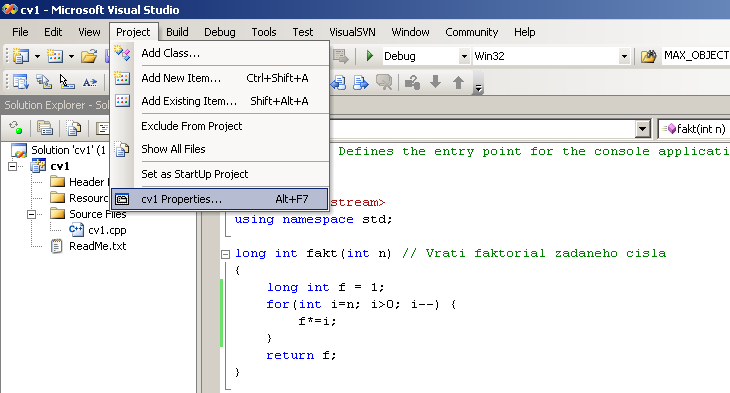Open the Add New Item toolbar dropdown arrow
Viewport: 730px width, 393px height.
tap(71, 57)
